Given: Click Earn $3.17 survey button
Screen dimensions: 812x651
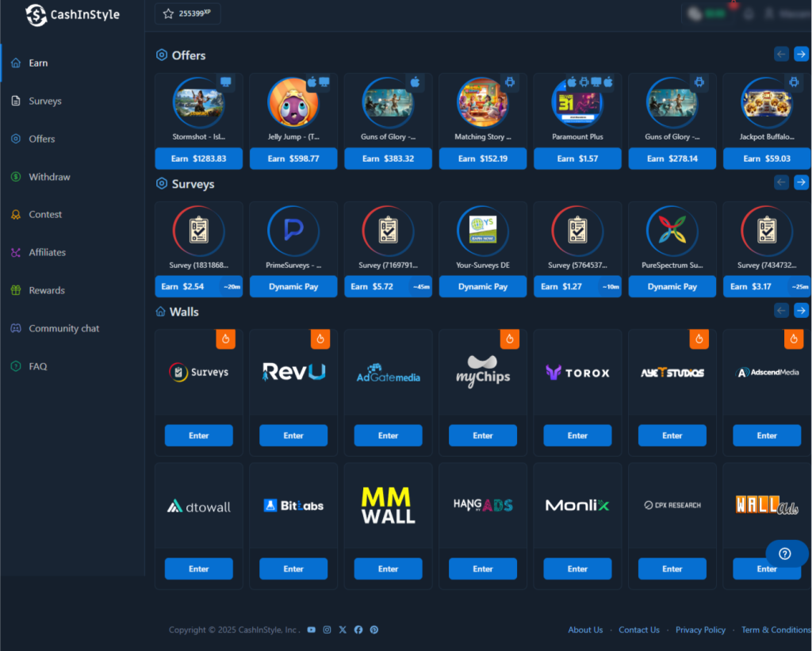Looking at the screenshot, I should (767, 286).
